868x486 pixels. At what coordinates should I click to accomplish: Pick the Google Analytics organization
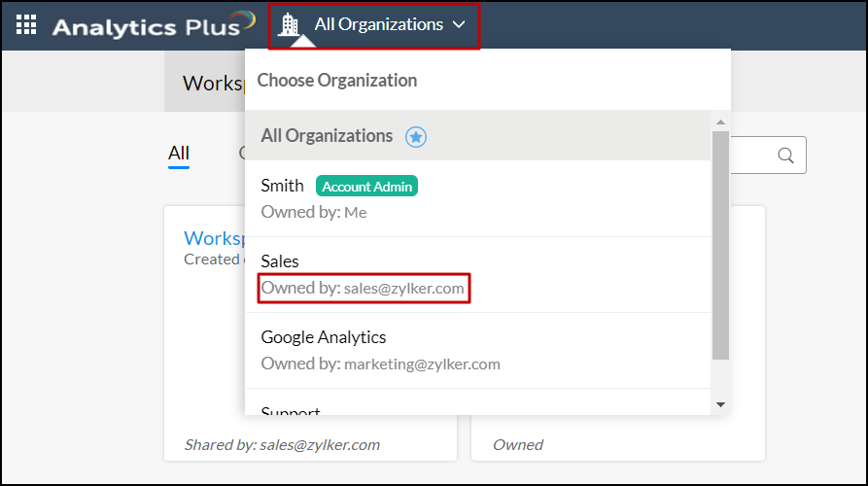pyautogui.click(x=324, y=337)
